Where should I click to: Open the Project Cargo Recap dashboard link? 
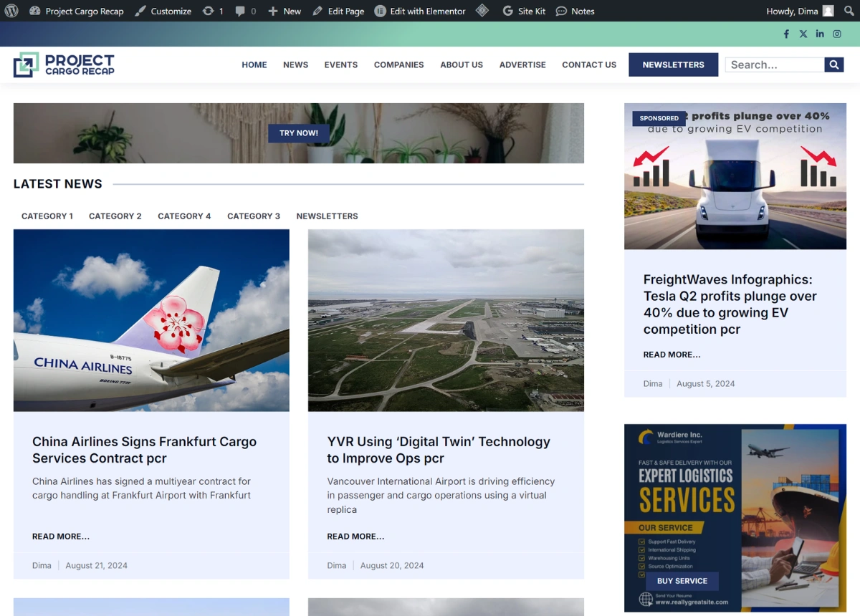pyautogui.click(x=77, y=11)
